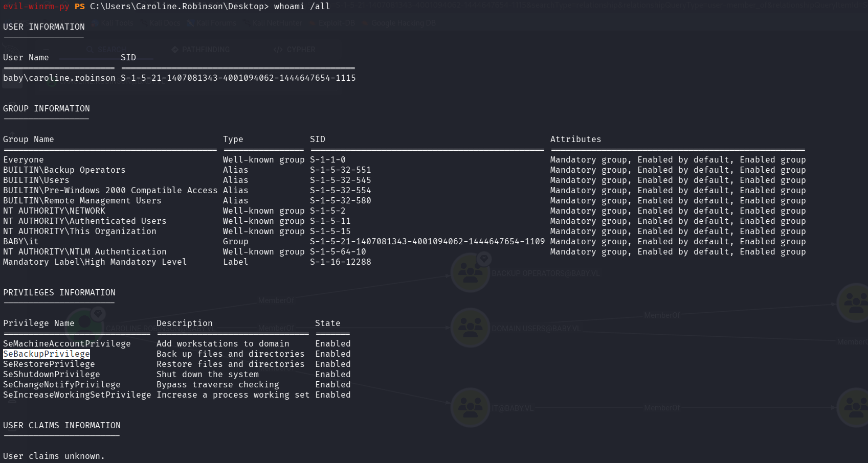The width and height of the screenshot is (868, 463).
Task: Open the Kali Tools bookmark in background browser
Action: point(112,23)
